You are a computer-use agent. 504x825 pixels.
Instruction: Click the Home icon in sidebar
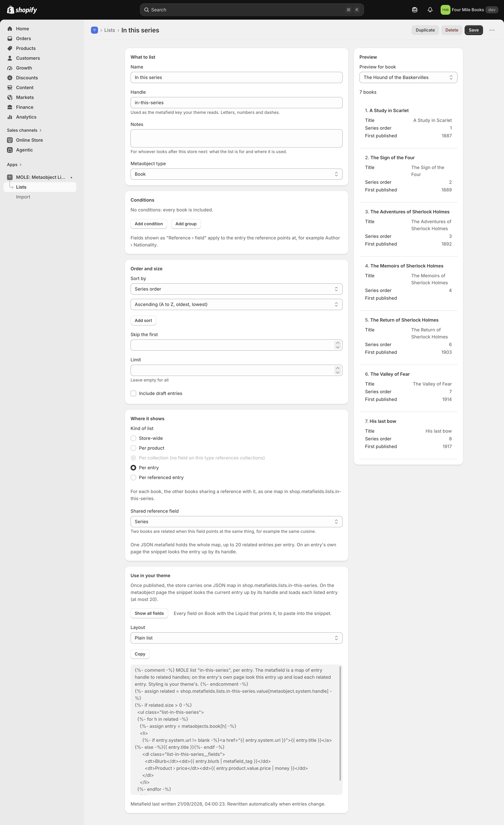coord(10,29)
